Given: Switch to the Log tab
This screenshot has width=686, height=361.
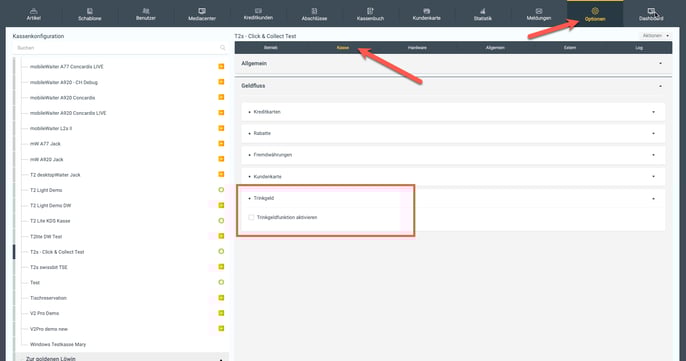Looking at the screenshot, I should (639, 48).
